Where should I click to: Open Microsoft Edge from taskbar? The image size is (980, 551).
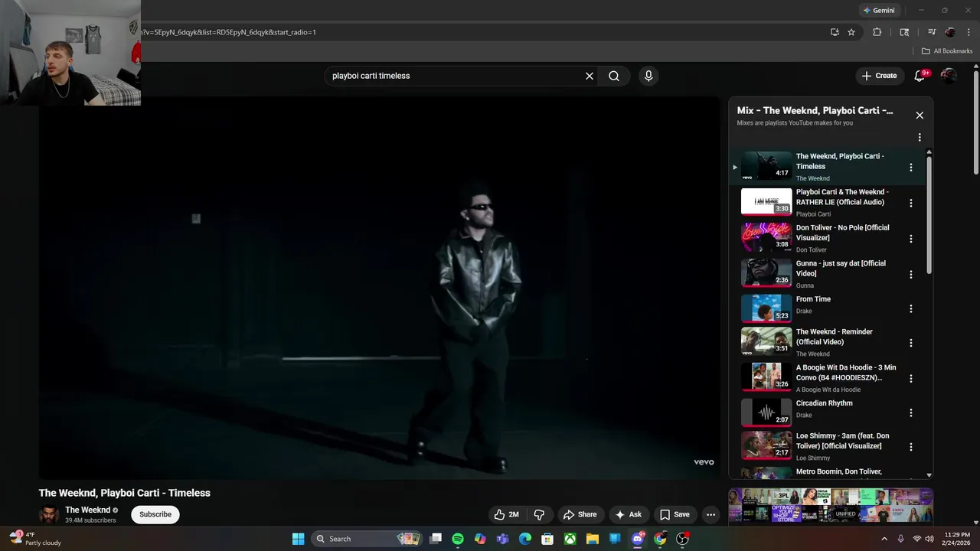525,539
